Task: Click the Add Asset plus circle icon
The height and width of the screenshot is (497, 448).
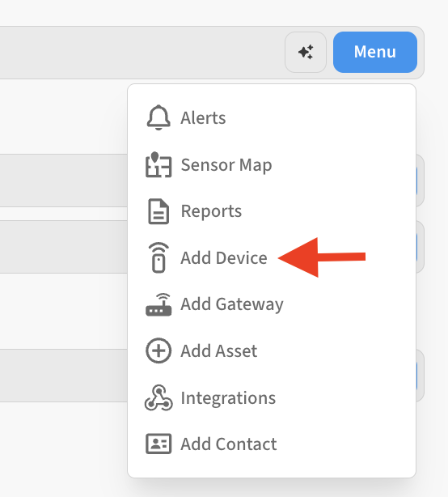Action: 158,350
